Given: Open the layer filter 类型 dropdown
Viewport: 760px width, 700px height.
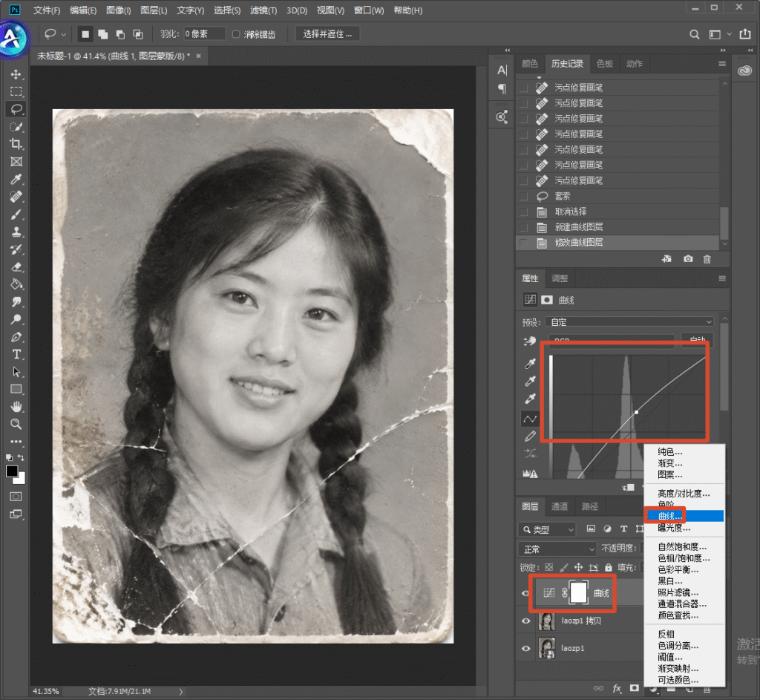Looking at the screenshot, I should pyautogui.click(x=547, y=529).
